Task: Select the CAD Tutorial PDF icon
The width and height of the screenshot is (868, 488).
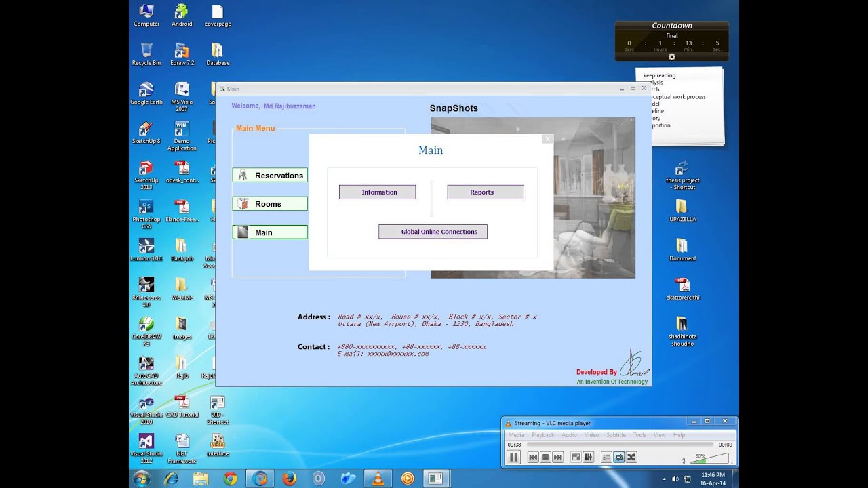Action: [x=182, y=407]
